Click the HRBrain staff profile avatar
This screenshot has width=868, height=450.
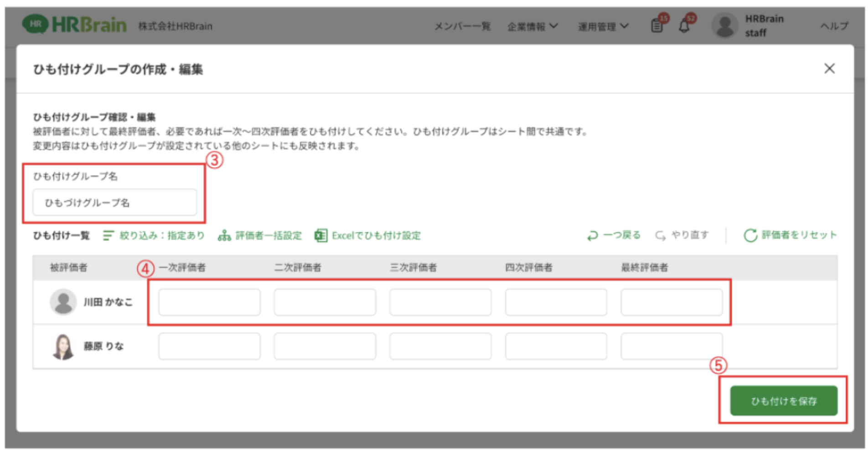(x=724, y=26)
